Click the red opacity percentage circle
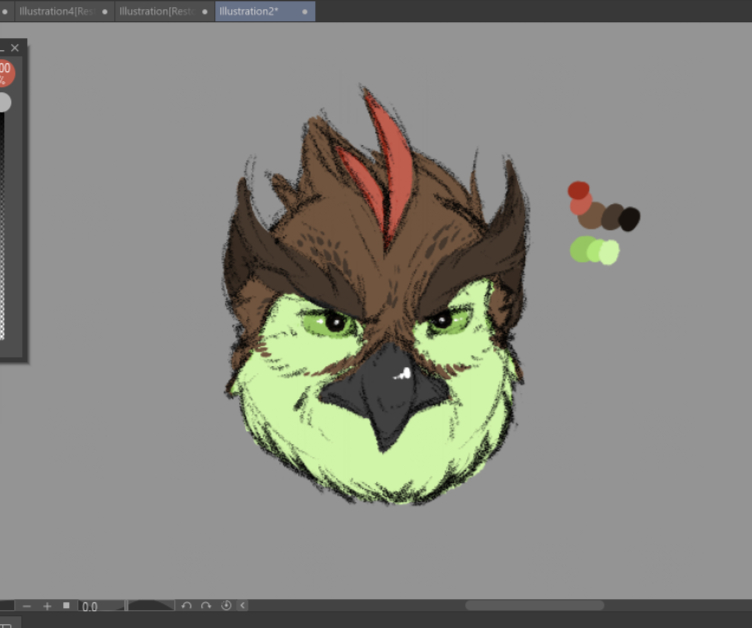 pos(4,73)
